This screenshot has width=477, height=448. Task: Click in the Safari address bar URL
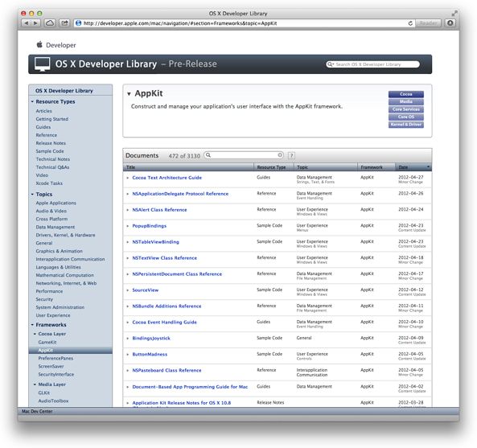coord(180,23)
